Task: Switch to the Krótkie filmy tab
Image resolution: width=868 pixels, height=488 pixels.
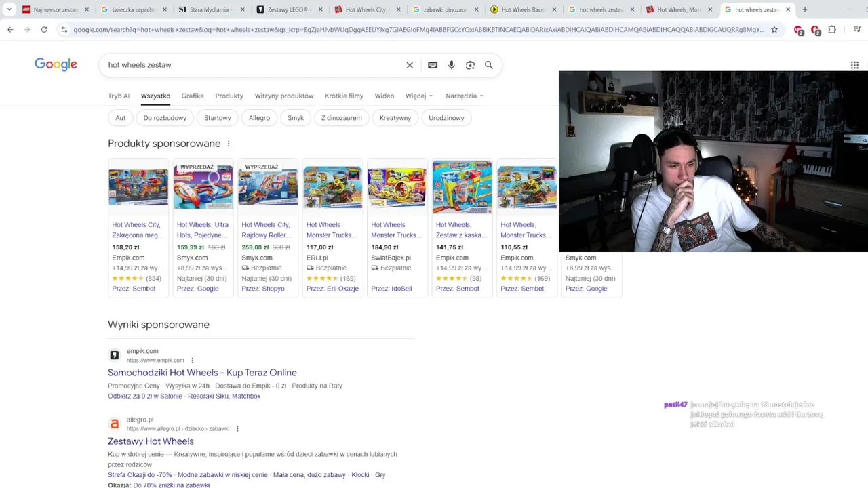Action: click(x=344, y=96)
